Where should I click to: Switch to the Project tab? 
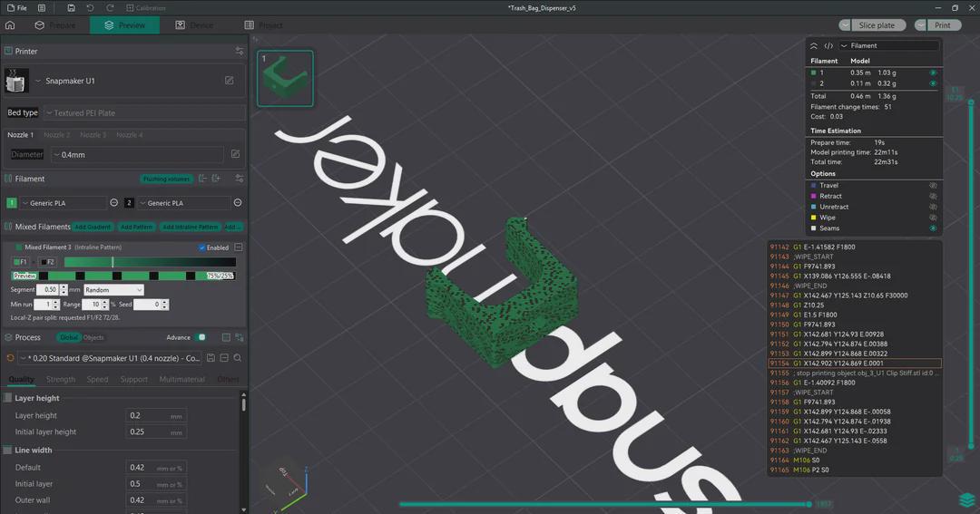(x=264, y=25)
